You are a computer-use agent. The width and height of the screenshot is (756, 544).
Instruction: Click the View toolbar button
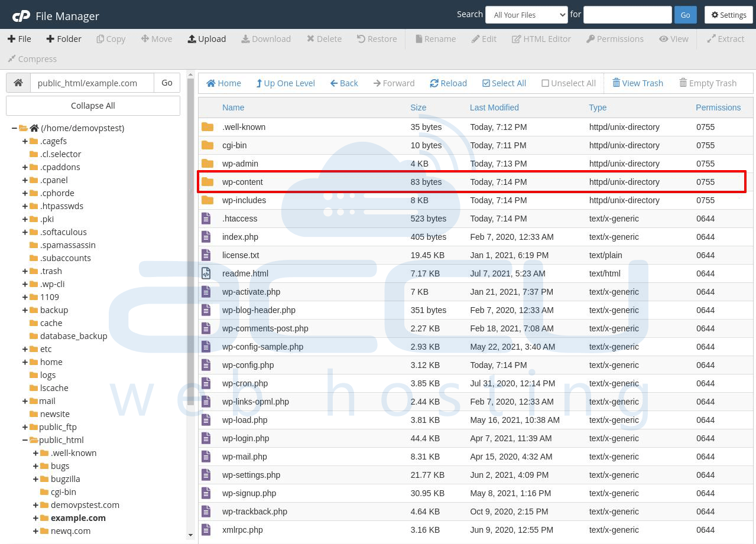(x=674, y=39)
